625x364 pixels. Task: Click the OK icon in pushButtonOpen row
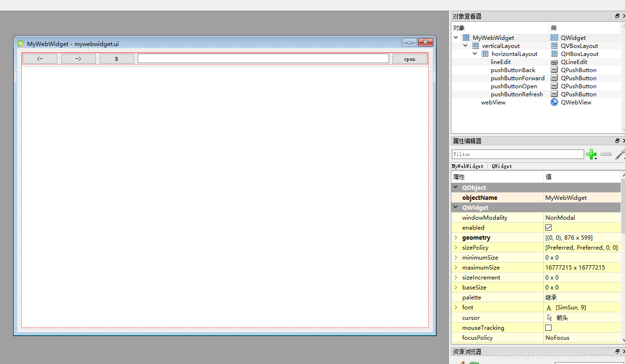coord(554,86)
